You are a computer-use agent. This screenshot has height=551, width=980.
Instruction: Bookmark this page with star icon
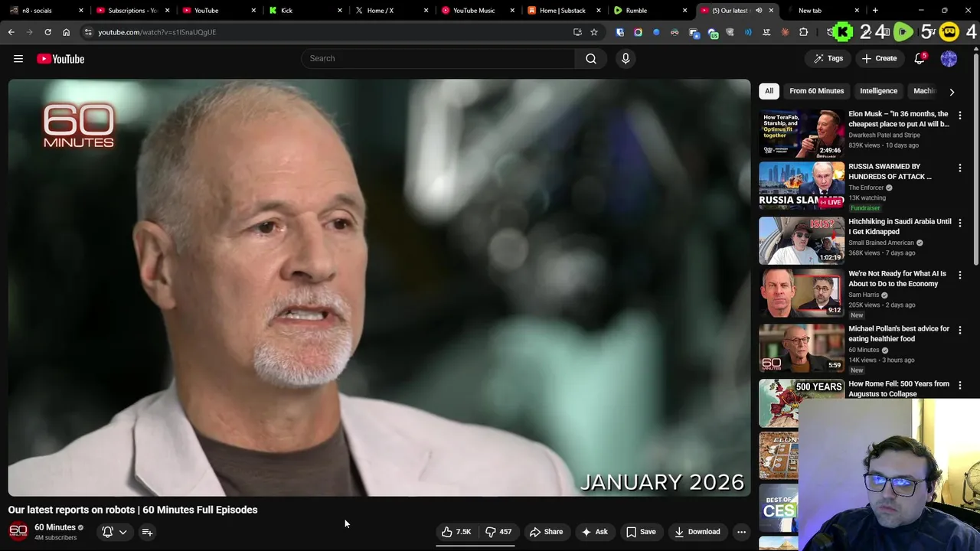pos(593,32)
